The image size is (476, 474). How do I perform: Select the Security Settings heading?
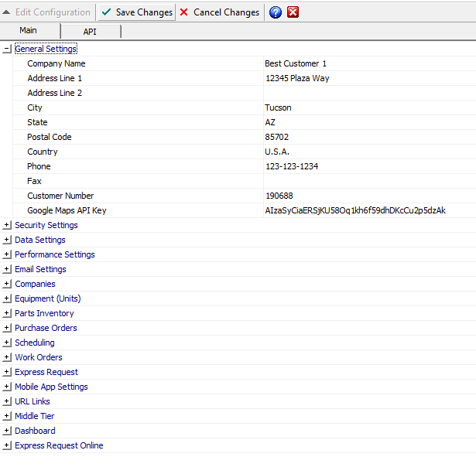click(46, 225)
